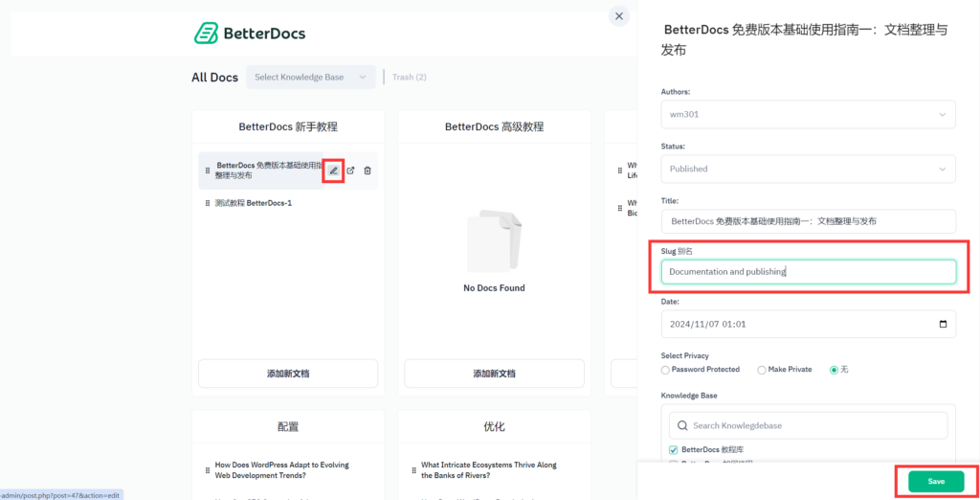The width and height of the screenshot is (980, 500).
Task: Click the Slug 别名 input field
Action: click(808, 272)
